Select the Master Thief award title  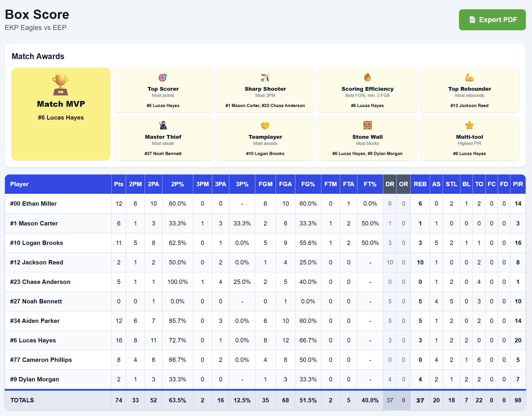(x=163, y=137)
